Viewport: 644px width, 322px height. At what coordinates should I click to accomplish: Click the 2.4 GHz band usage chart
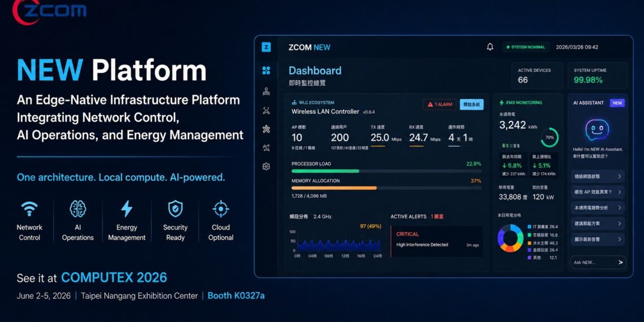click(338, 245)
